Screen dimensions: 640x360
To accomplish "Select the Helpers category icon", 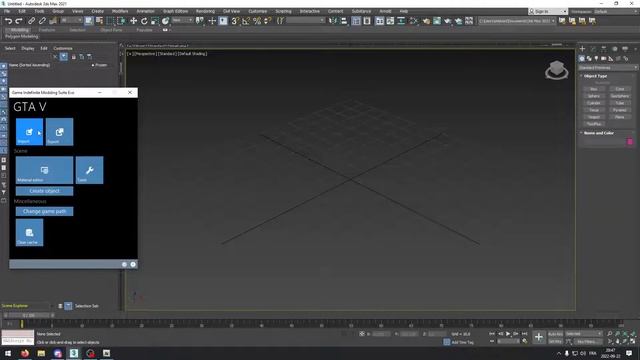I will [x=611, y=59].
